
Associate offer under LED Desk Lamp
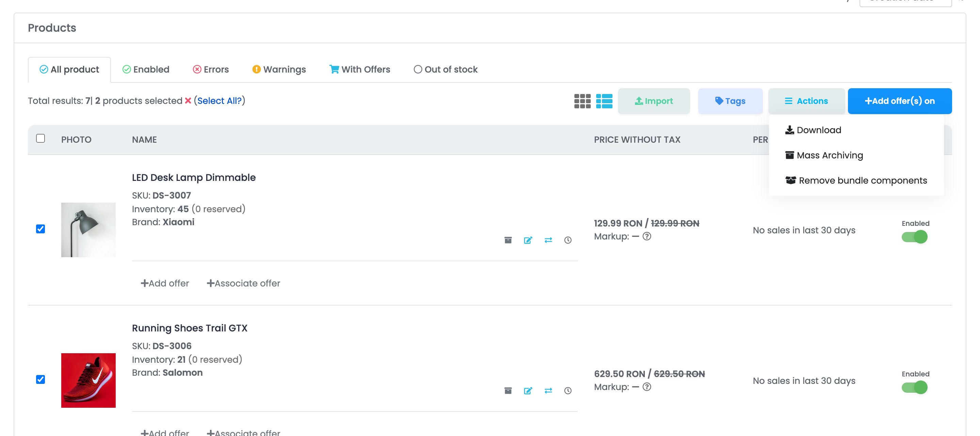[x=244, y=283]
